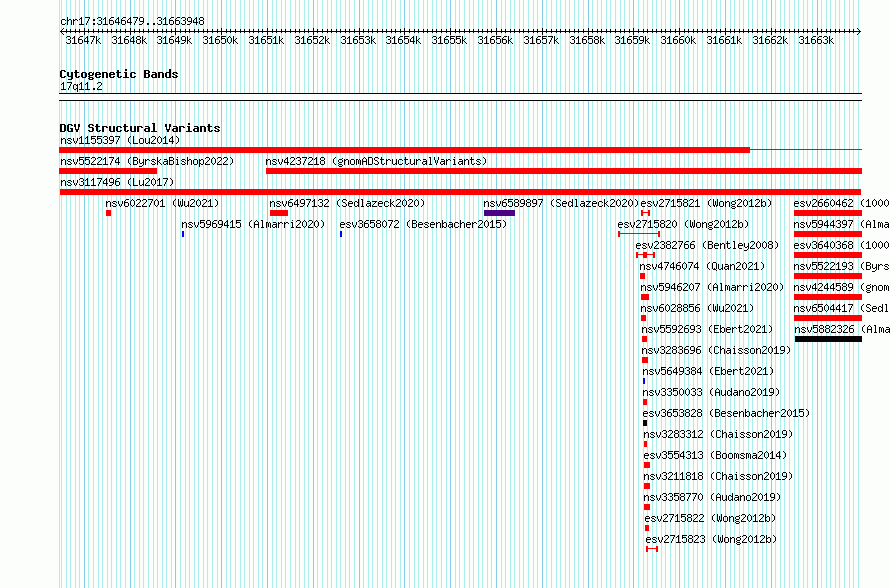The image size is (890, 588).
Task: Select the esv2715822 (Wong2012b) label
Action: 711,518
